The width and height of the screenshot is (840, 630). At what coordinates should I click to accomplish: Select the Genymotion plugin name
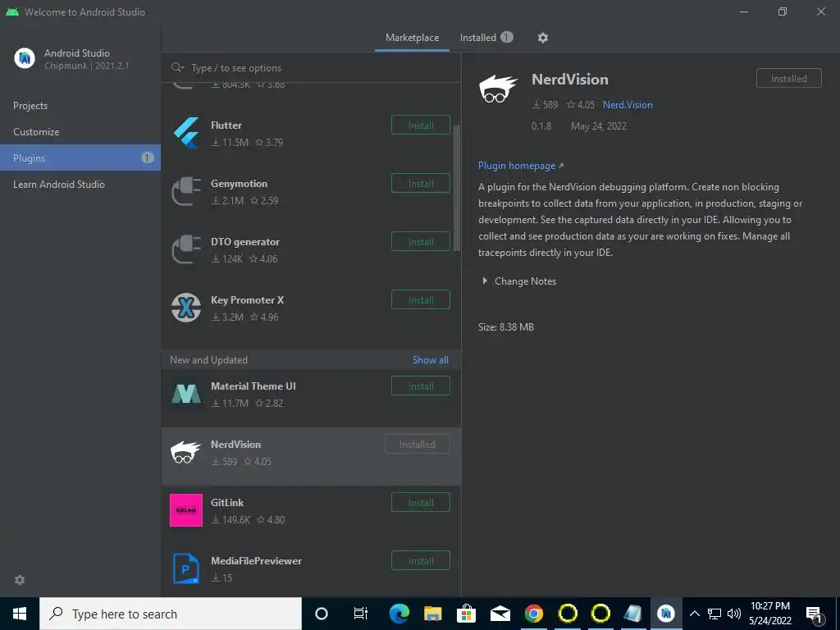[239, 183]
